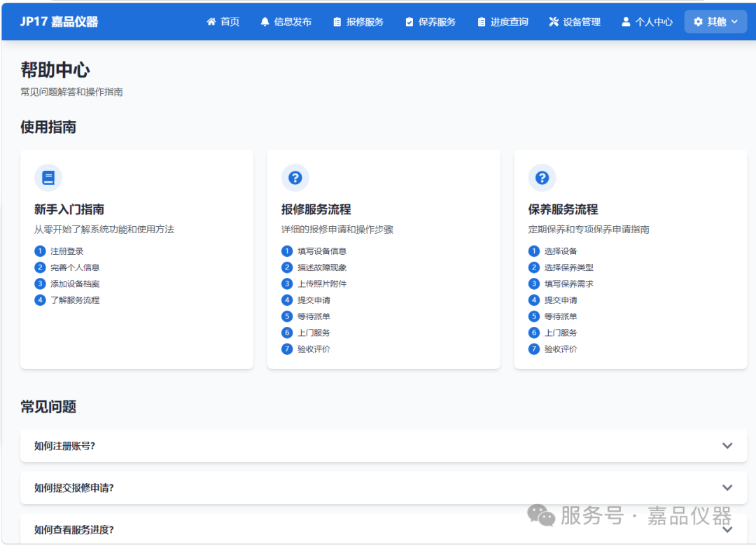Image resolution: width=756 pixels, height=546 pixels.
Task: Click the tools icon beside 设备管理
Action: (x=554, y=22)
